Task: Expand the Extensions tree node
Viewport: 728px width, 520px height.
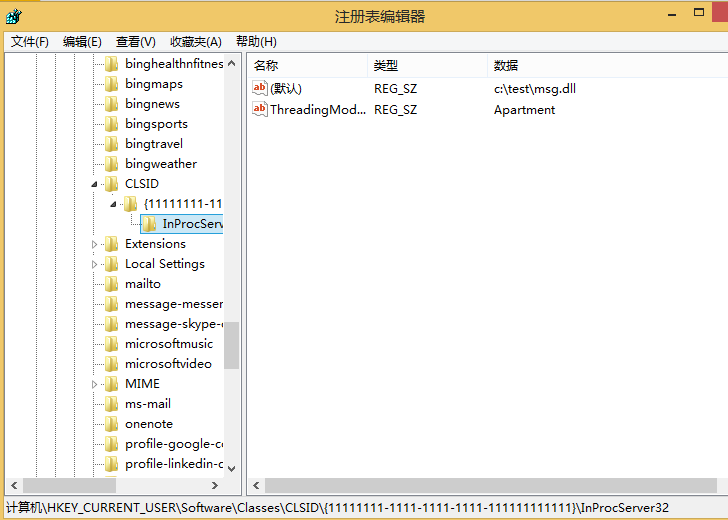Action: click(x=94, y=244)
